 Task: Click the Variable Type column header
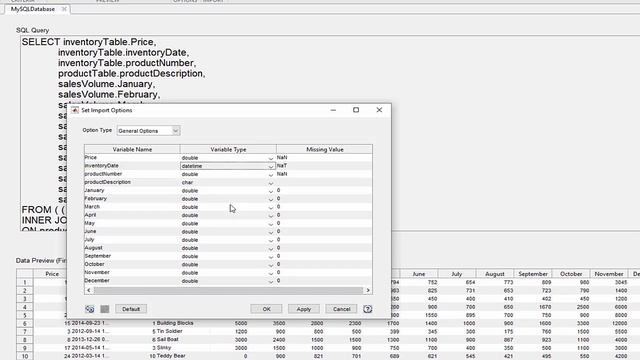[228, 149]
